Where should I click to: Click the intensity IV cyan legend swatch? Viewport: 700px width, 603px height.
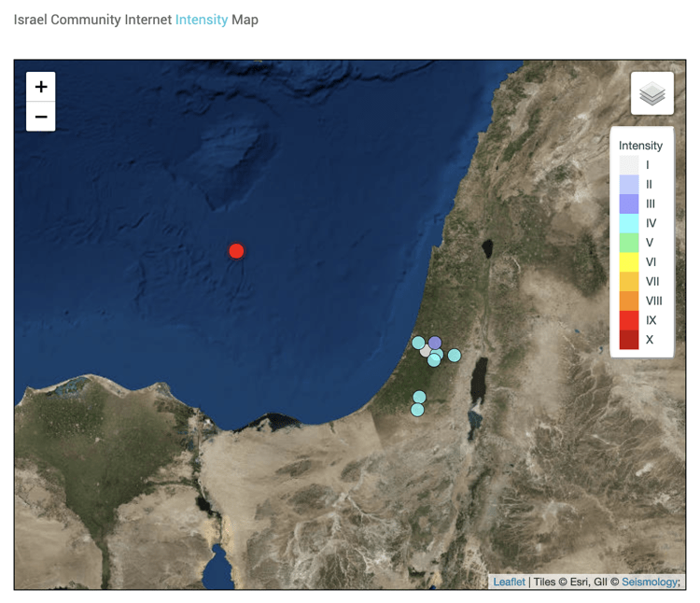[628, 223]
